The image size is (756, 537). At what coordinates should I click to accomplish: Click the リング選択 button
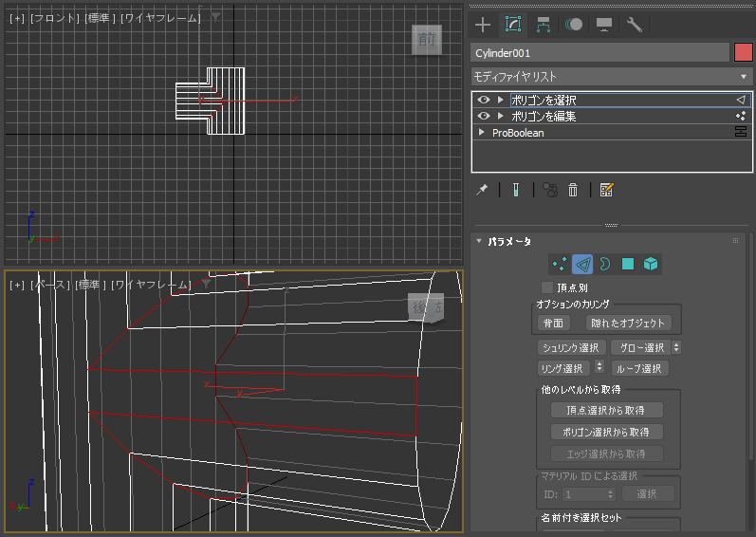562,369
